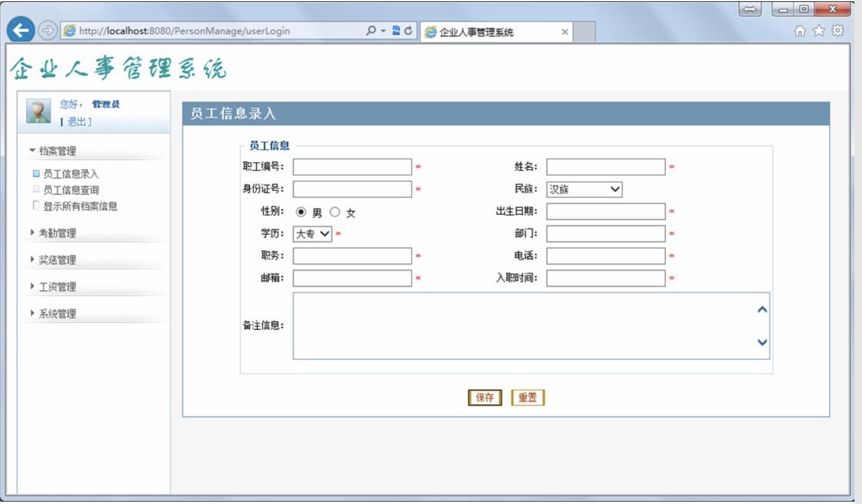
Task: Expand the 工资管理 menu section
Action: pyautogui.click(x=57, y=287)
